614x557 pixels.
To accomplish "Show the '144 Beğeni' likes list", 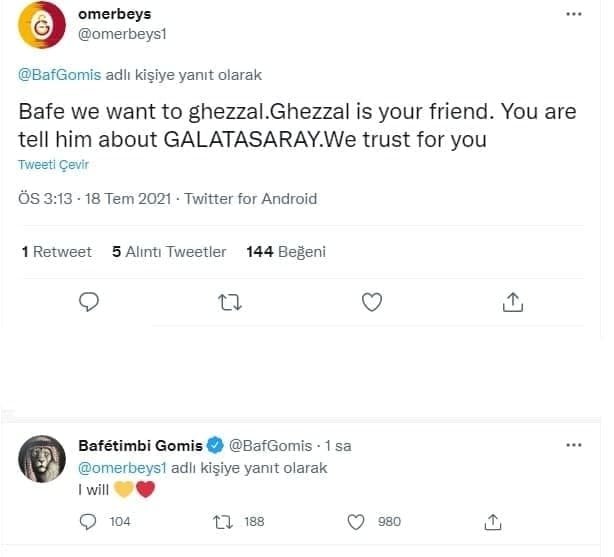I will pos(285,252).
